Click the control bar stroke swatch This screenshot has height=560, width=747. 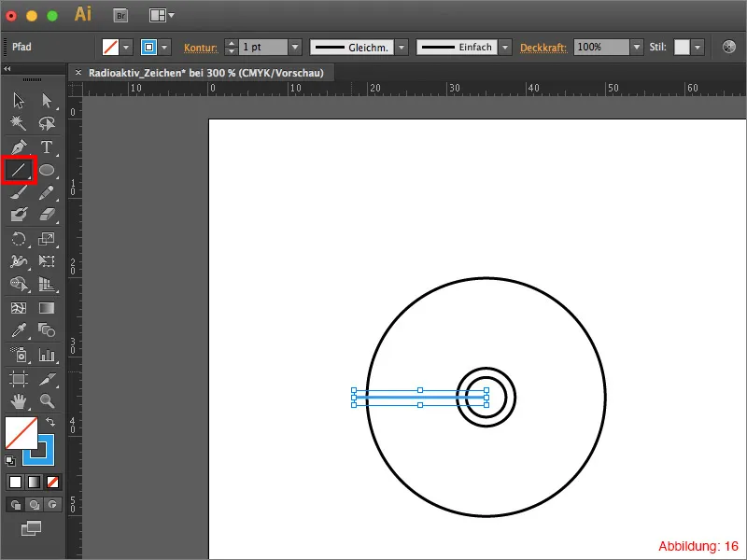148,48
